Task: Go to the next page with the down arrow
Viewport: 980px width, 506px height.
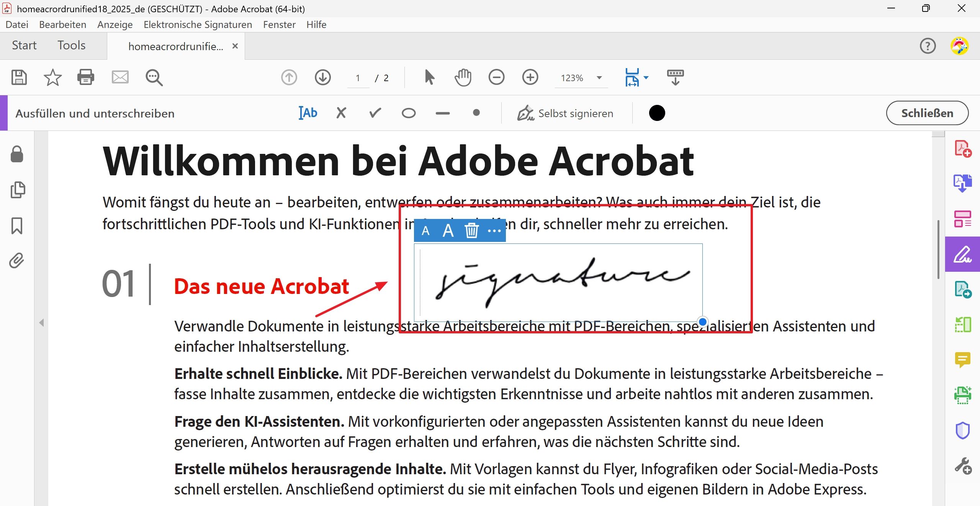Action: (x=323, y=78)
